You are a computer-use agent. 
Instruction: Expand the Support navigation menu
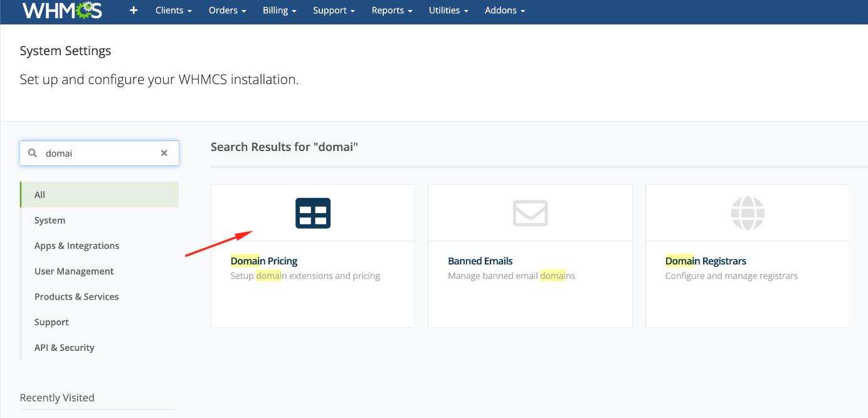click(334, 11)
